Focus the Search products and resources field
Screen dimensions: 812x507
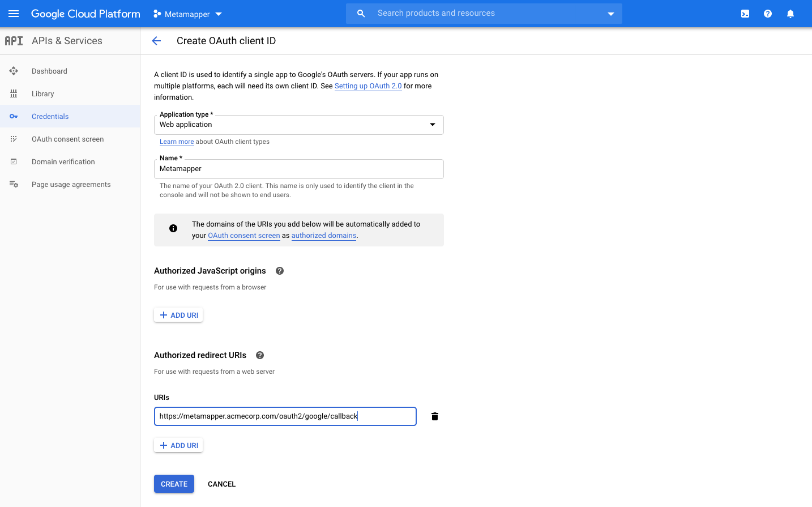[484, 13]
